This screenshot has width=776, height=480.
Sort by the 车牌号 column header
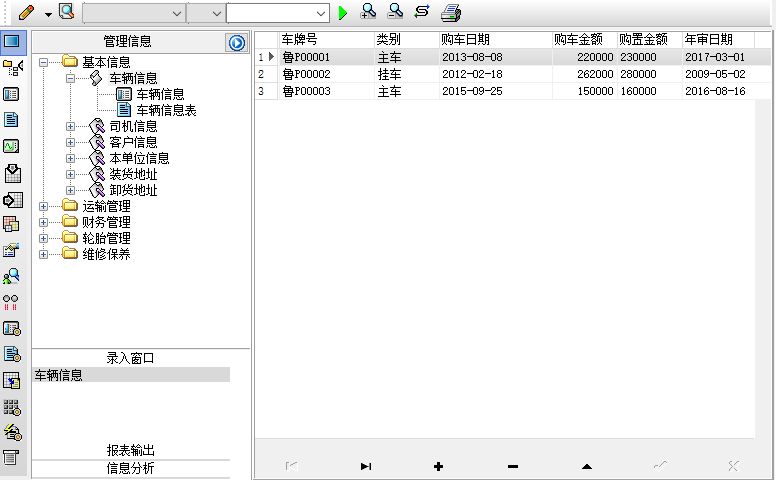tap(326, 40)
